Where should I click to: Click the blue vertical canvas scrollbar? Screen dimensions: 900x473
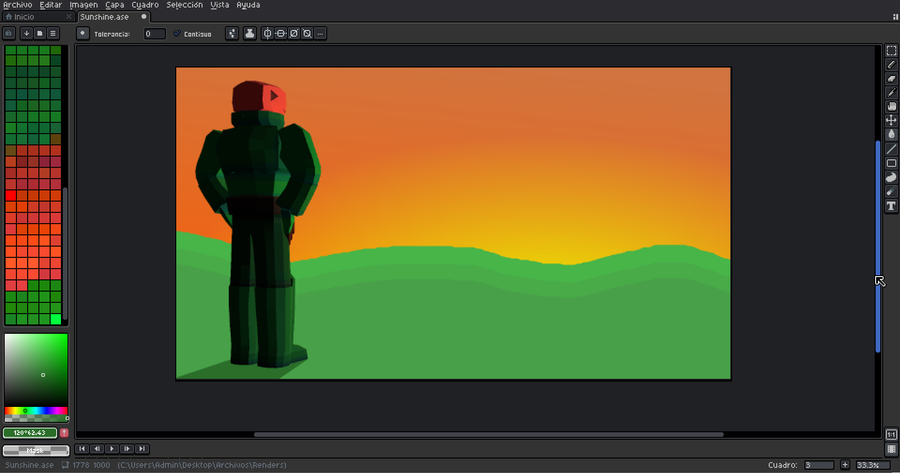pyautogui.click(x=878, y=246)
